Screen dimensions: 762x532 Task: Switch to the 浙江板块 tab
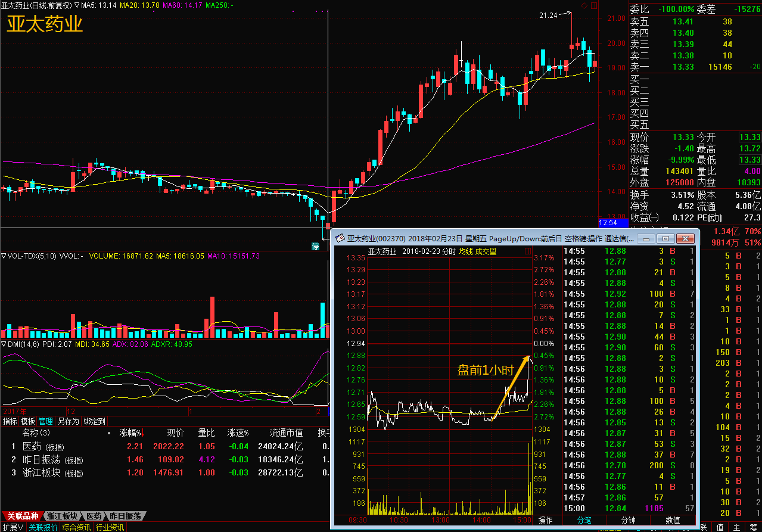tap(62, 516)
